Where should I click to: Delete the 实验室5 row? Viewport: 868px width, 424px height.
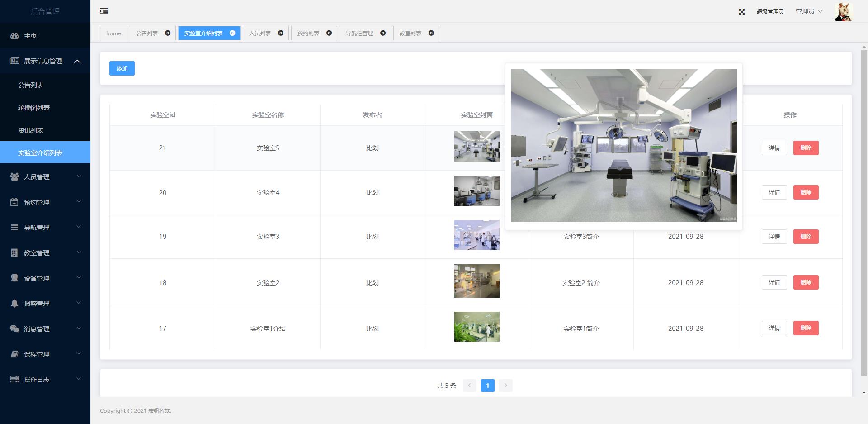806,148
